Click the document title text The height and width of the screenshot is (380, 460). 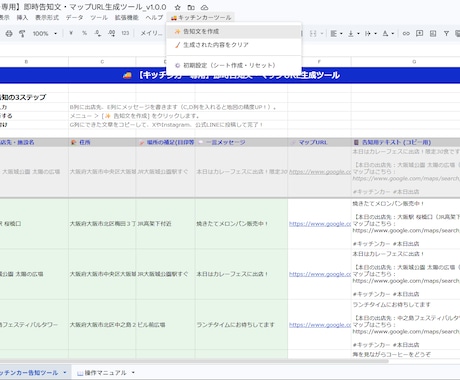pyautogui.click(x=83, y=7)
